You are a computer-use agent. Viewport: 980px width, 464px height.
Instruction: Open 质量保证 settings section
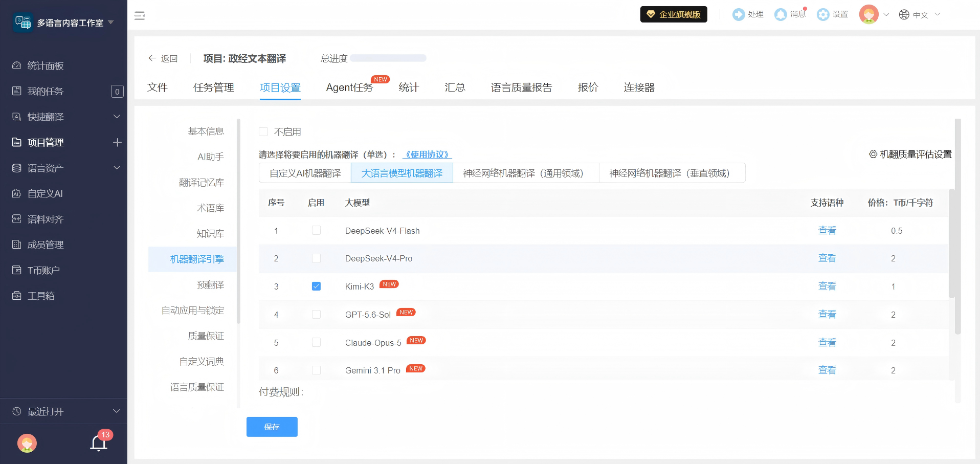click(x=206, y=336)
